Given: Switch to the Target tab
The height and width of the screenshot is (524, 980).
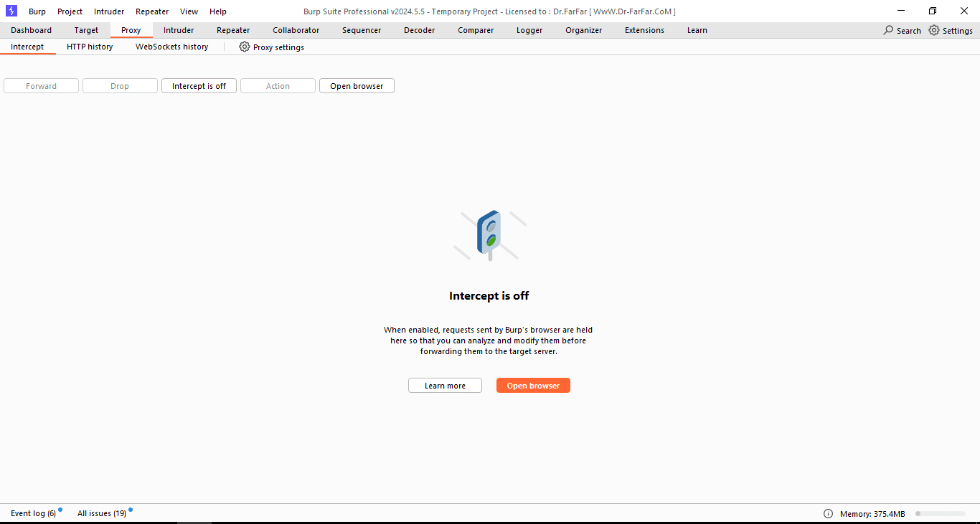Looking at the screenshot, I should (86, 30).
